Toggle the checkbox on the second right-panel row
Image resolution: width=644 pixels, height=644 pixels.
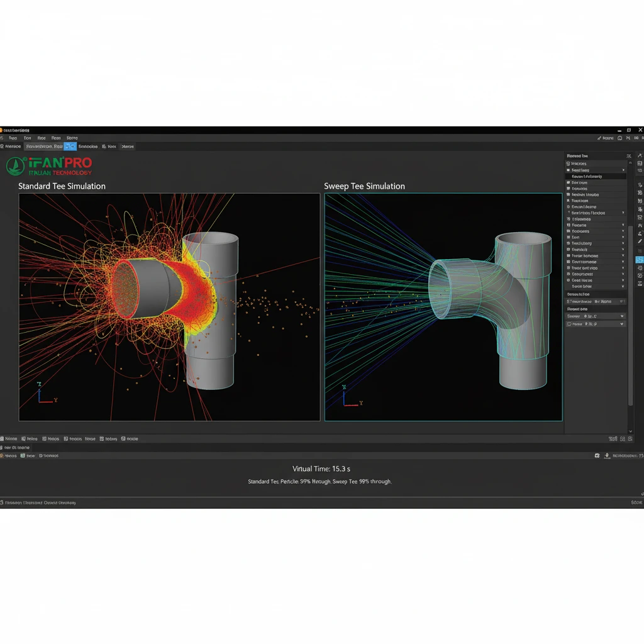pos(569,170)
